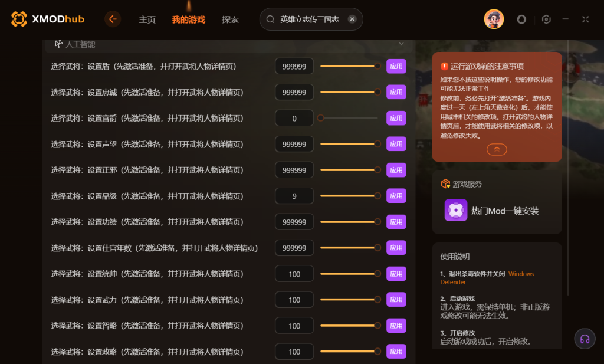Click the 游戏服务 box icon
The height and width of the screenshot is (364, 604).
[446, 183]
